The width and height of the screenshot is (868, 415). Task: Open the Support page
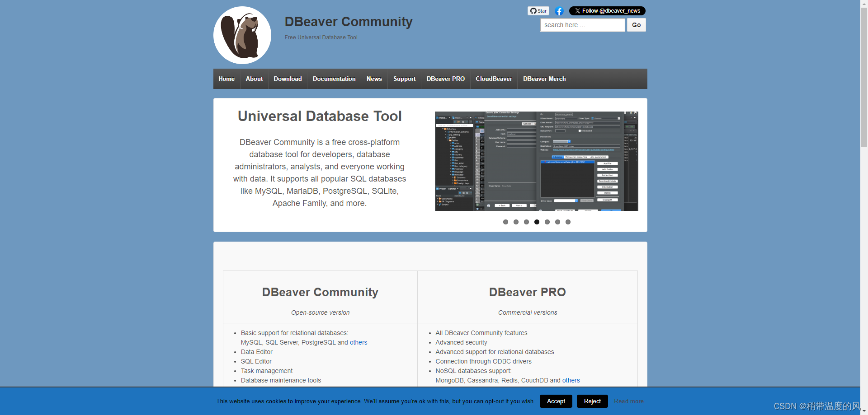(x=404, y=79)
